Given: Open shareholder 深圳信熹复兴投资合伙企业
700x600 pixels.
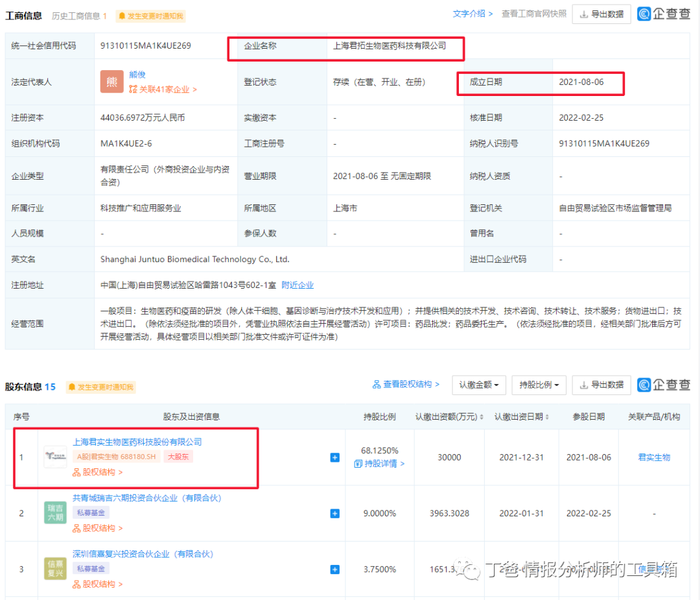Looking at the screenshot, I should pos(143,554).
